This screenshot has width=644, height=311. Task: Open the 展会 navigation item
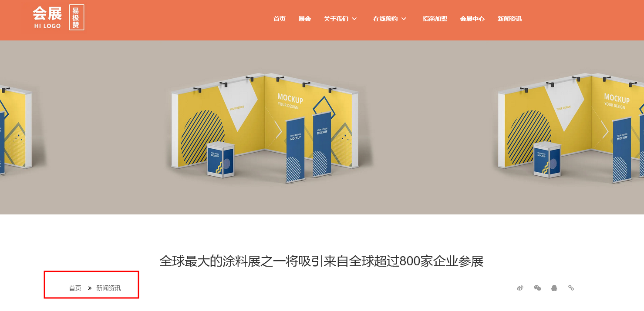click(305, 19)
